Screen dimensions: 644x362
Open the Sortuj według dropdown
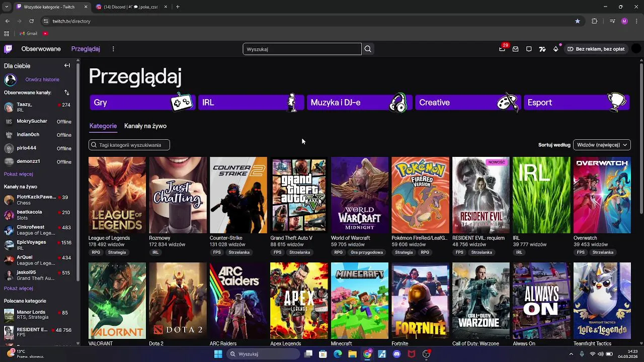coord(602,145)
